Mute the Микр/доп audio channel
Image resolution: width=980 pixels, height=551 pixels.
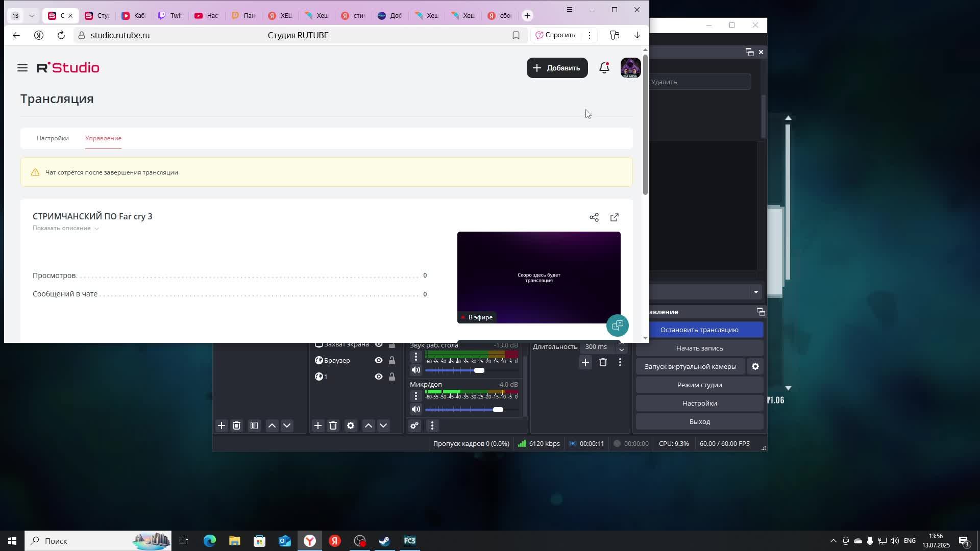coord(416,409)
